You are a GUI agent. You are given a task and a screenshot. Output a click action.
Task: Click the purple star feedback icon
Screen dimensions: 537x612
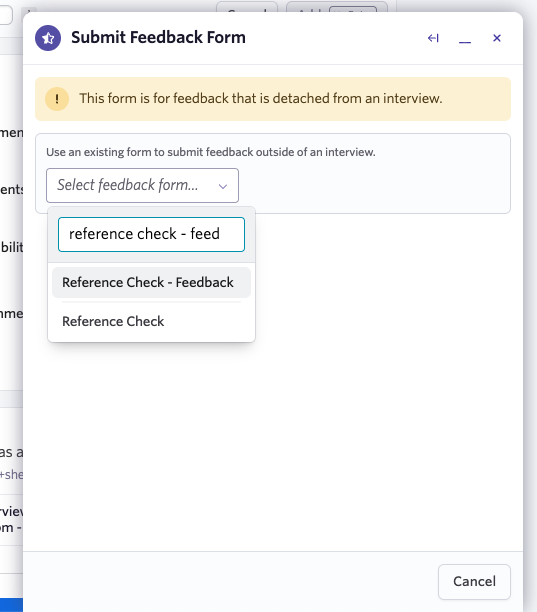pyautogui.click(x=48, y=38)
